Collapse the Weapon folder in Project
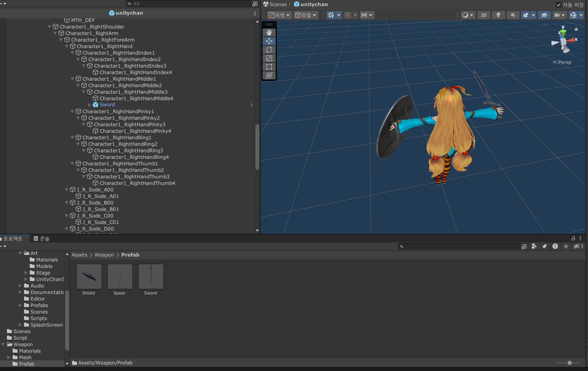Screen dimensions: 588x371 (x=3, y=345)
